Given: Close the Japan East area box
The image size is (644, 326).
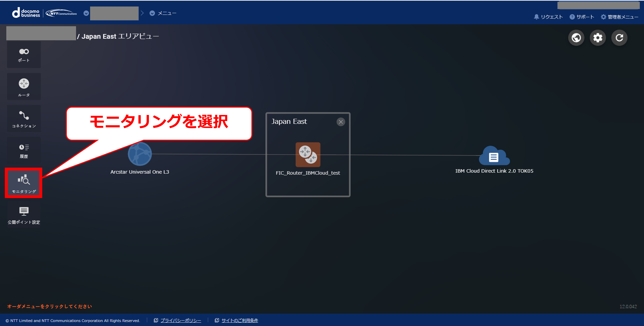Looking at the screenshot, I should click(x=340, y=122).
